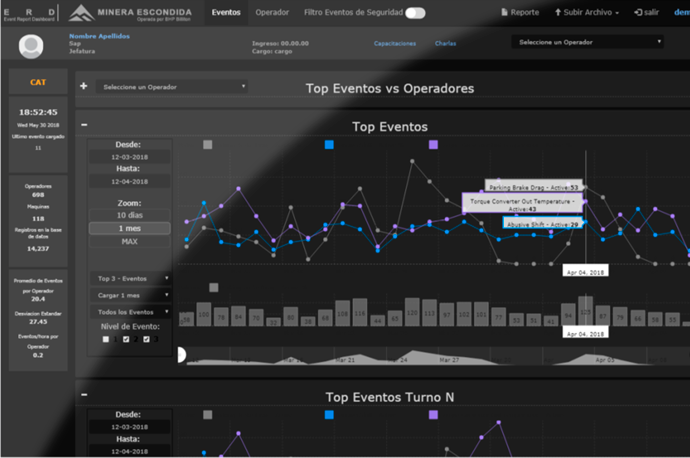Click the white range slider handle

pyautogui.click(x=181, y=355)
